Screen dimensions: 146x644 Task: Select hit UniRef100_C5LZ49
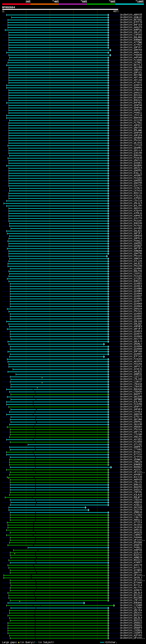(x=131, y=379)
